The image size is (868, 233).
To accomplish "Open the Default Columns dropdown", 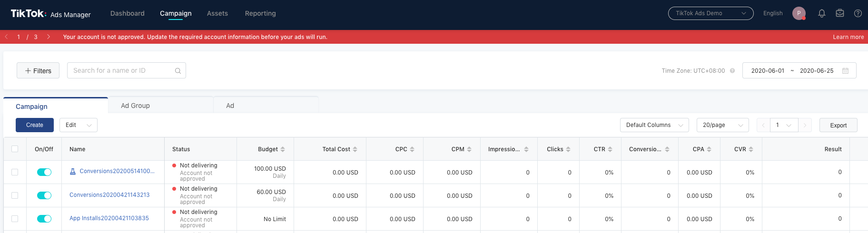I will coord(654,125).
